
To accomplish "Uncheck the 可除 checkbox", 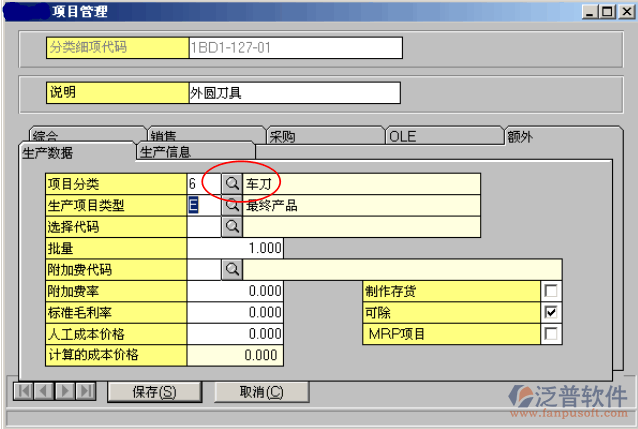I will coord(551,313).
